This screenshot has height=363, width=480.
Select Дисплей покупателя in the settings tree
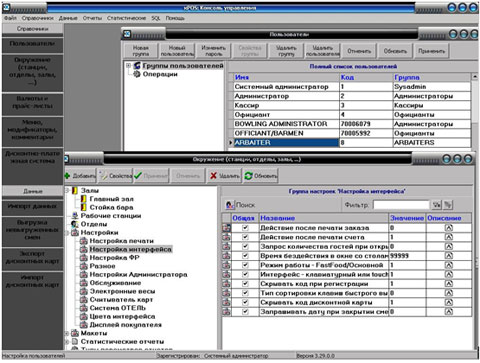(x=125, y=325)
